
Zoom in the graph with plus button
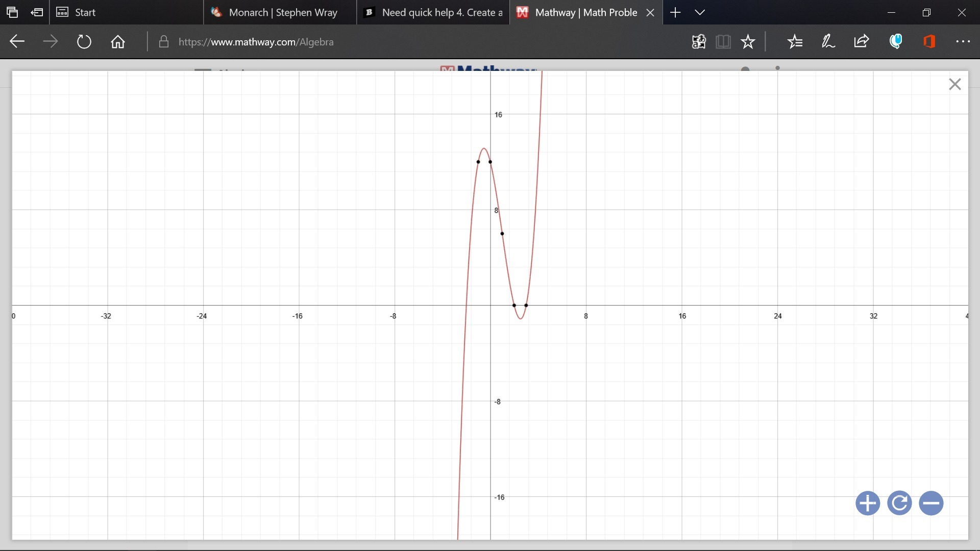(x=867, y=504)
